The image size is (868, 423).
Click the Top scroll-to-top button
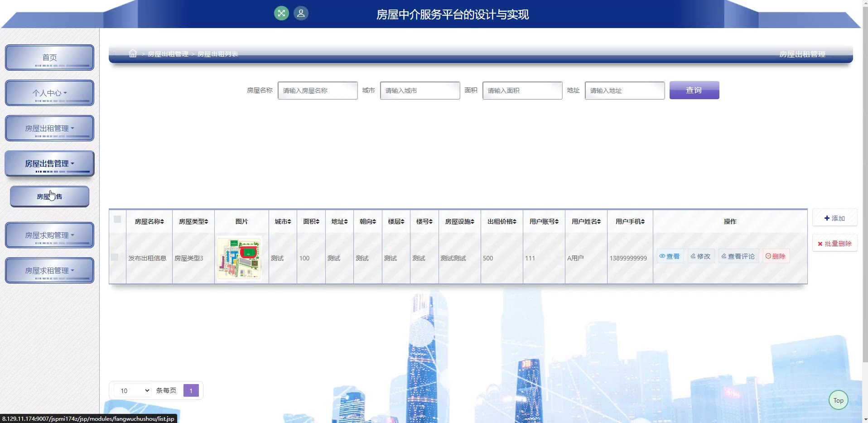(x=838, y=400)
